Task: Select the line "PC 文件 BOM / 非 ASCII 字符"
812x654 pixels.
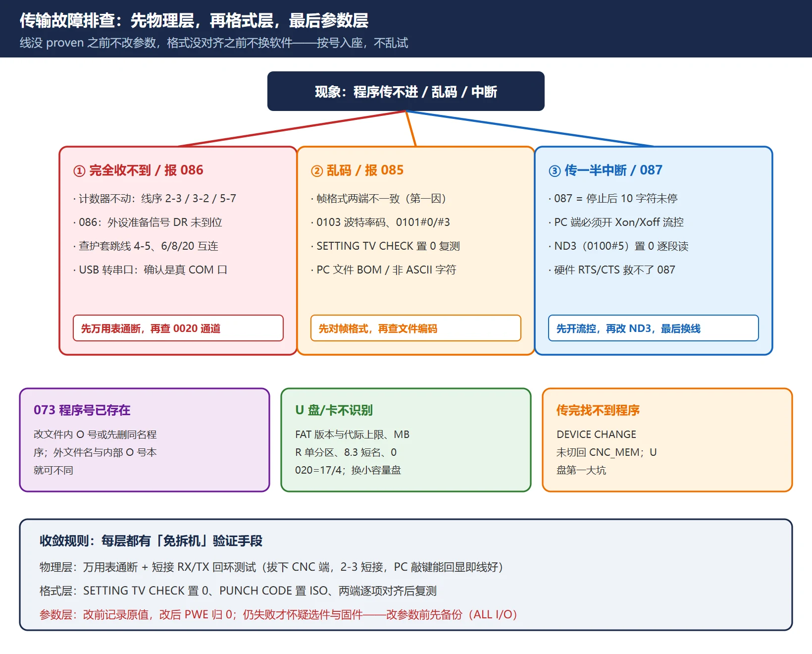Action: tap(384, 270)
